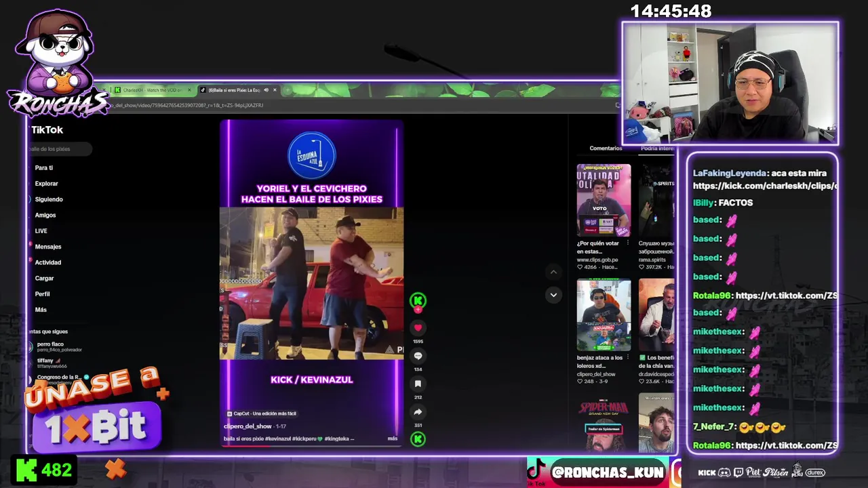Pause the Yoriel y el Cevichero video

click(x=311, y=283)
